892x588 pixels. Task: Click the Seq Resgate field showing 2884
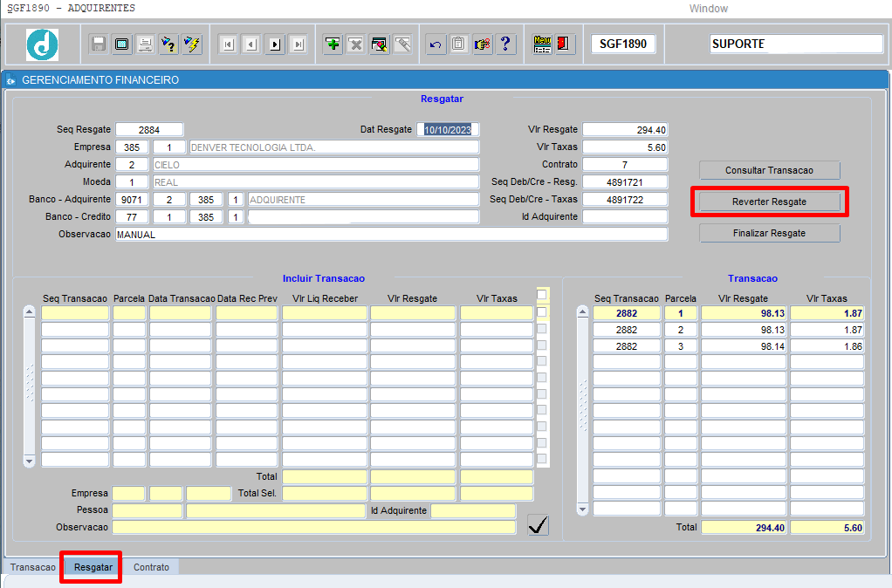pos(149,130)
